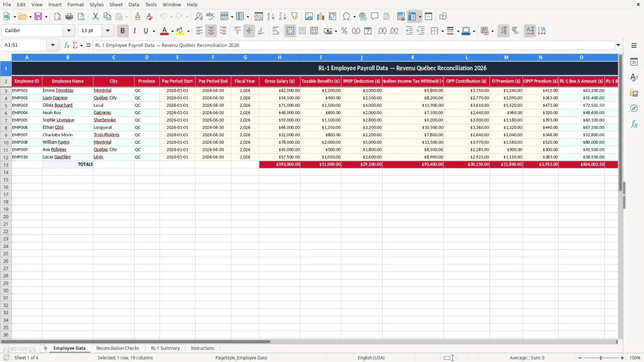Click Sort Ascending
The image size is (644, 362).
click(270, 17)
